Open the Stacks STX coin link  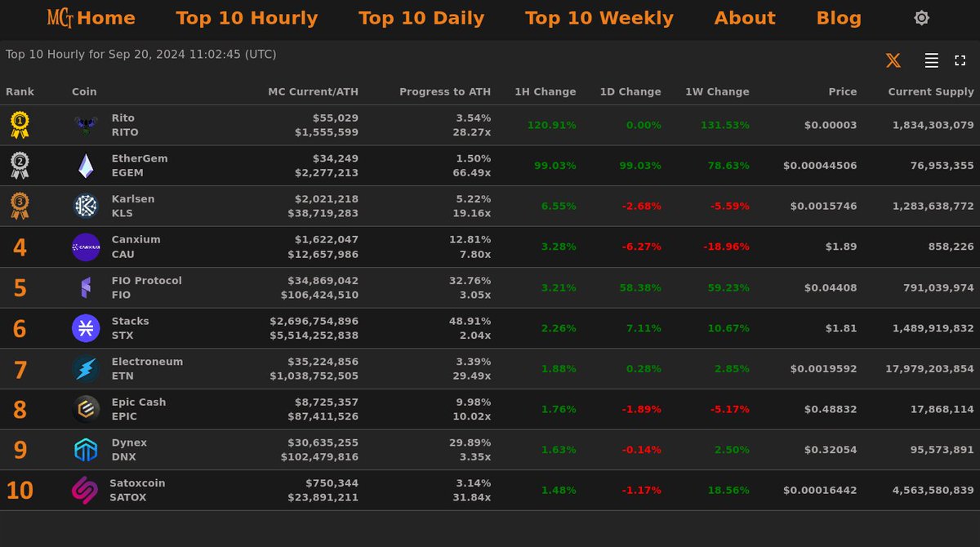130,328
